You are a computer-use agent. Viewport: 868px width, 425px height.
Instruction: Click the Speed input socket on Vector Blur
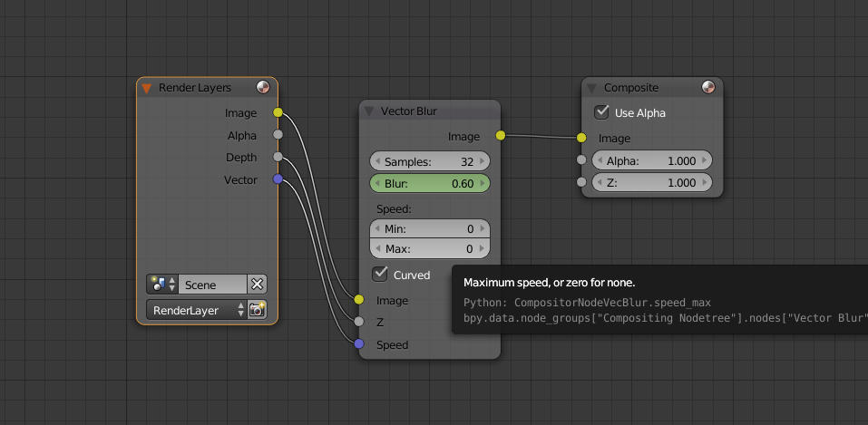[359, 344]
